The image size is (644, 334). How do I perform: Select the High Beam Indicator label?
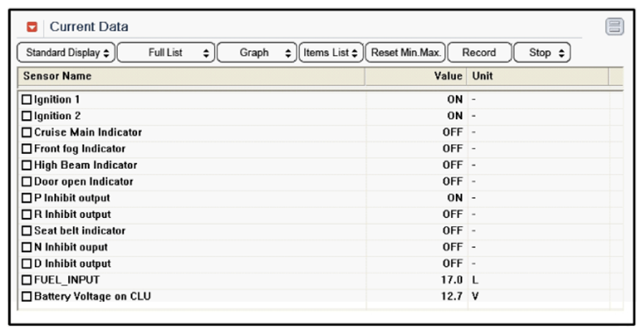85,165
